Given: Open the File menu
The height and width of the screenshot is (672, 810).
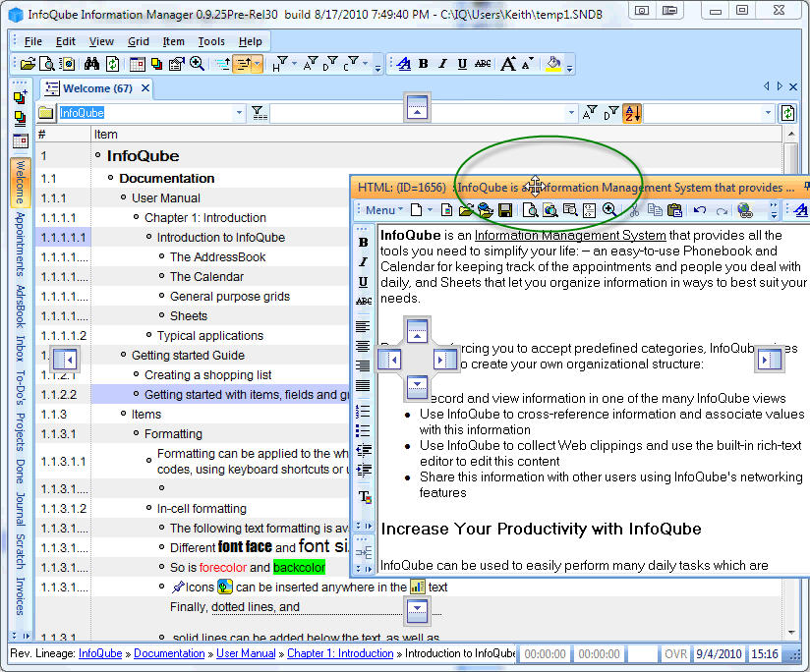Looking at the screenshot, I should (33, 42).
